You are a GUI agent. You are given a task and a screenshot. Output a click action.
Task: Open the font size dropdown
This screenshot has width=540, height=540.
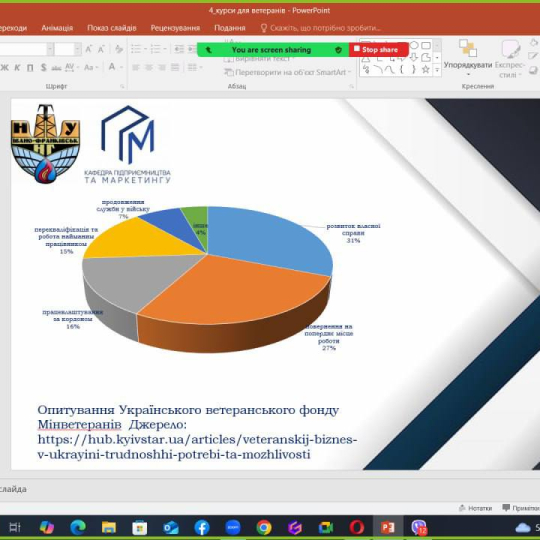tap(78, 49)
